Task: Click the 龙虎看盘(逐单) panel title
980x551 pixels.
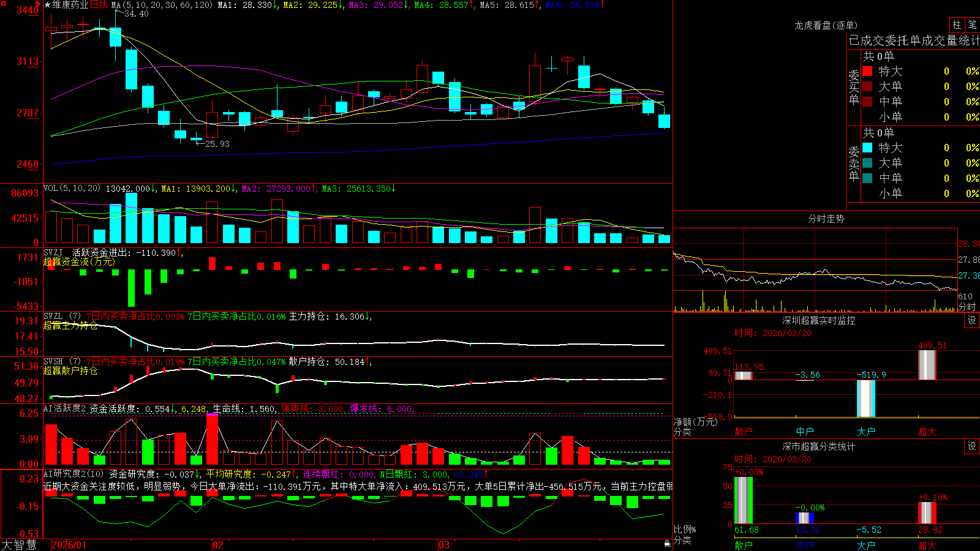Action: pyautogui.click(x=826, y=25)
